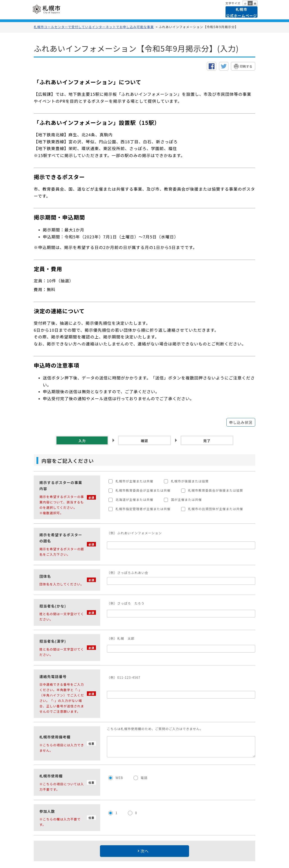The image size is (289, 868).
Task: Share page on Twitter icon
Action: [x=224, y=66]
